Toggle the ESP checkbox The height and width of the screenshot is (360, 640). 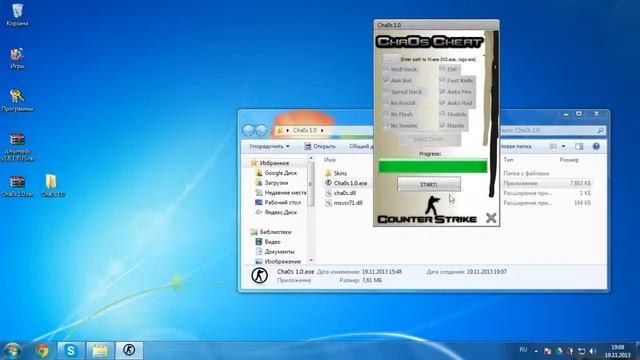pyautogui.click(x=442, y=69)
